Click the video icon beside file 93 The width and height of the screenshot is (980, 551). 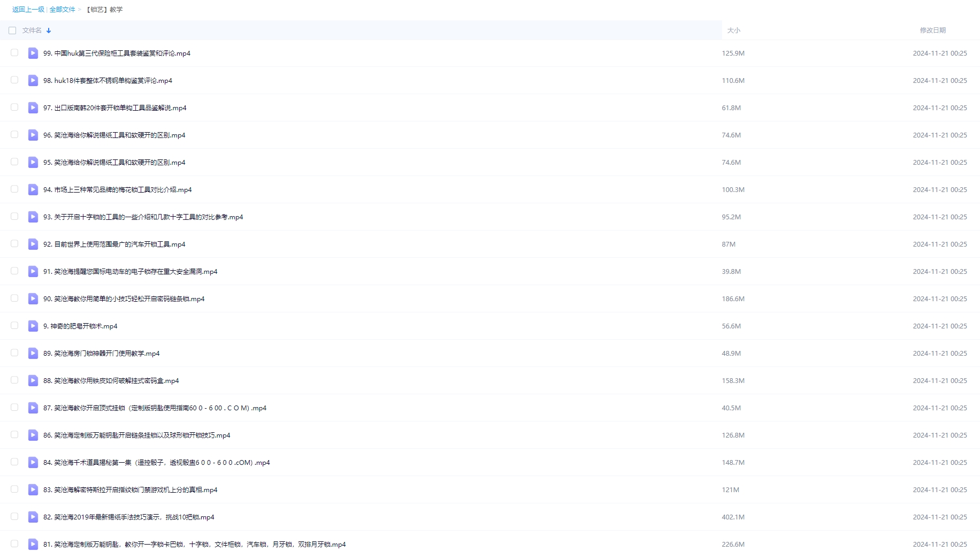pyautogui.click(x=33, y=217)
